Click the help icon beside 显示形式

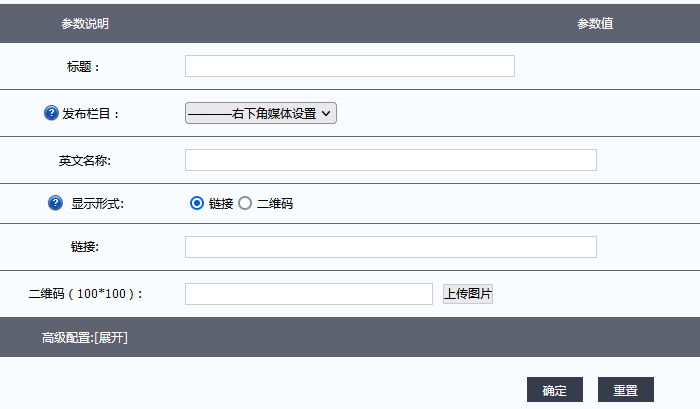tap(56, 203)
